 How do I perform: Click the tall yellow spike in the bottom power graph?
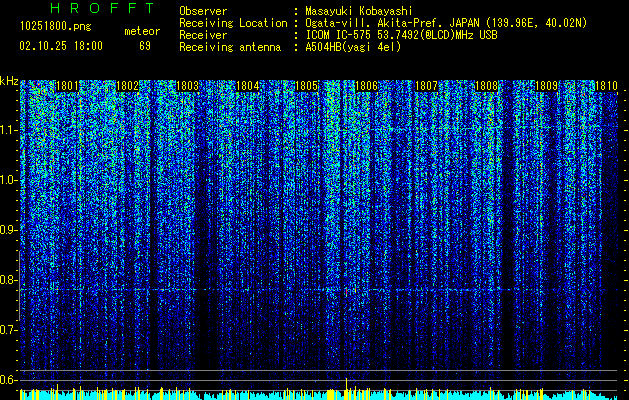pyautogui.click(x=346, y=388)
